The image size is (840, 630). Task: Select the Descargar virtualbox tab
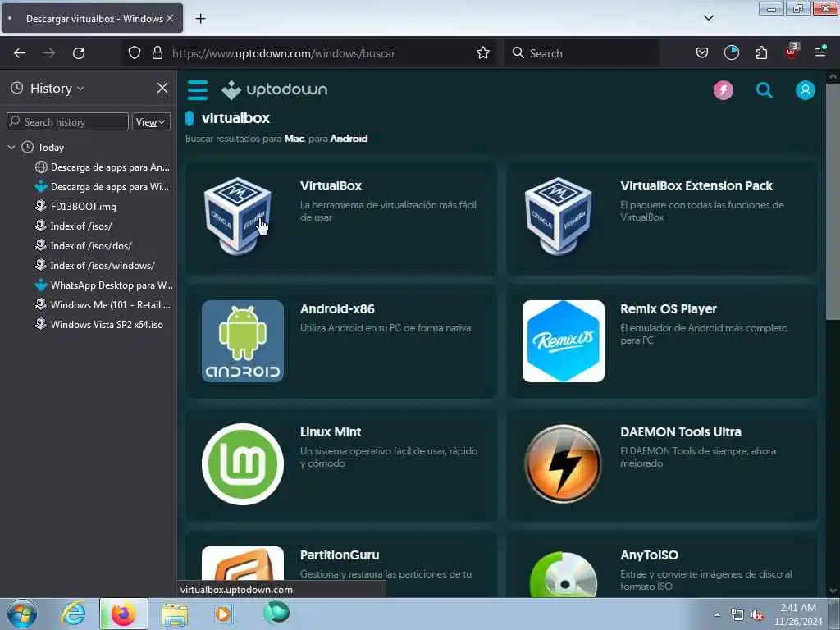[x=92, y=19]
